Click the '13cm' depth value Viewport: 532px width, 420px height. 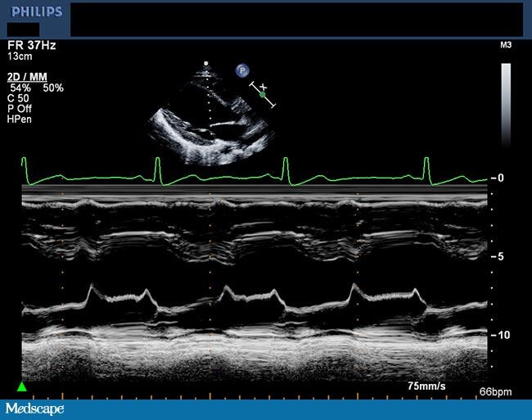(20, 56)
